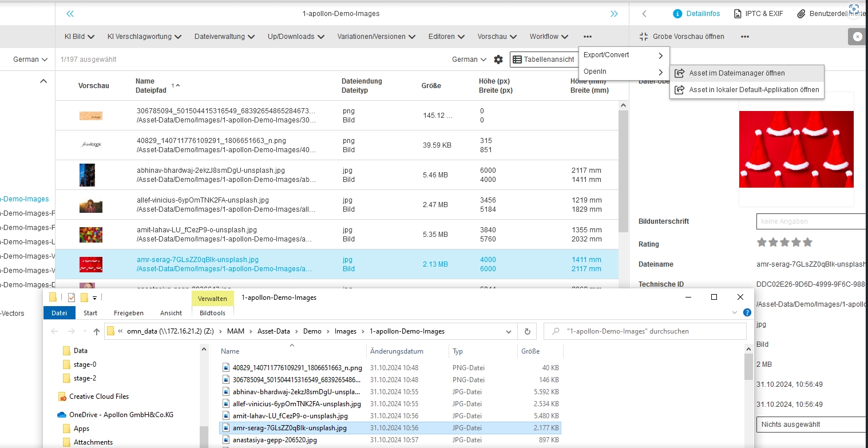
Task: Open the Dateiverwaltung dropdown menu
Action: click(224, 37)
